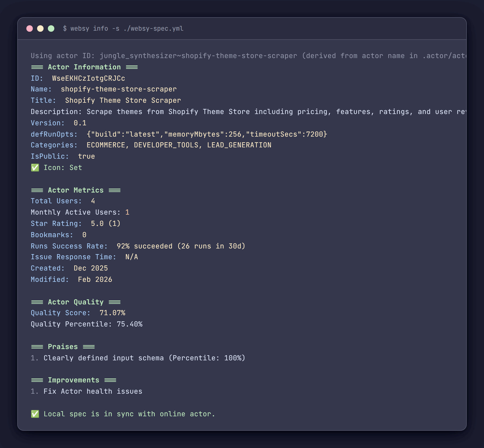The width and height of the screenshot is (484, 448).
Task: Click the Icon: Set text
Action: coord(63,168)
